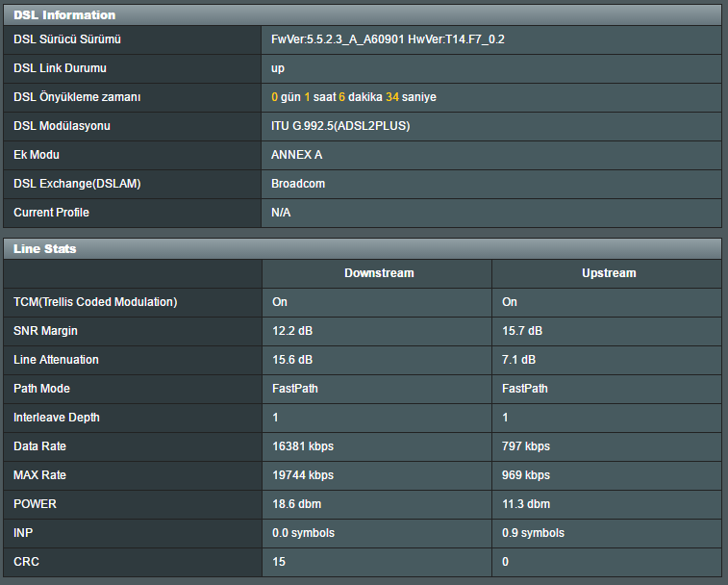Screen dimensions: 728x585
Task: Click the DSL uptime value text
Action: (354, 97)
